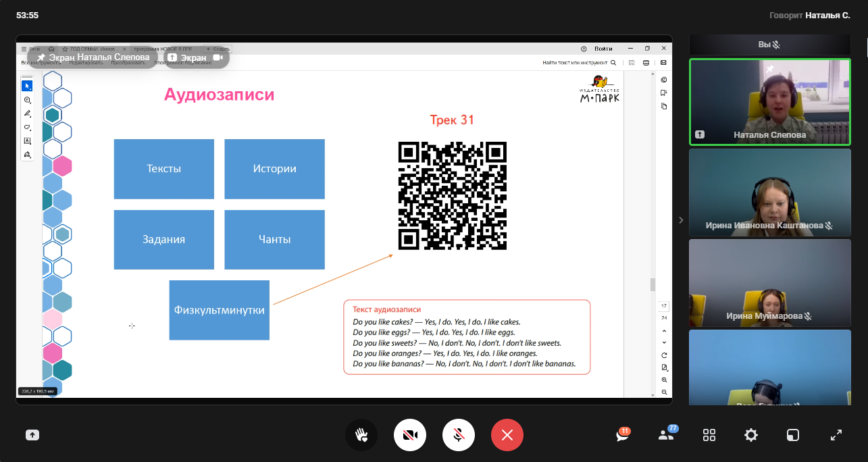The width and height of the screenshot is (868, 462).
Task: Open the participants list
Action: point(666,436)
